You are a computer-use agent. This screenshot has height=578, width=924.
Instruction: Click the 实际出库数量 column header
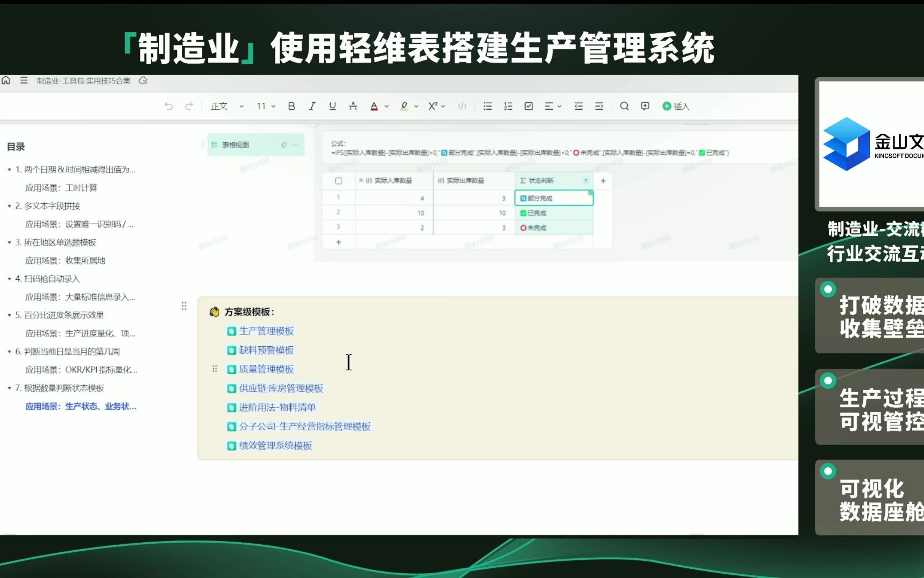473,181
